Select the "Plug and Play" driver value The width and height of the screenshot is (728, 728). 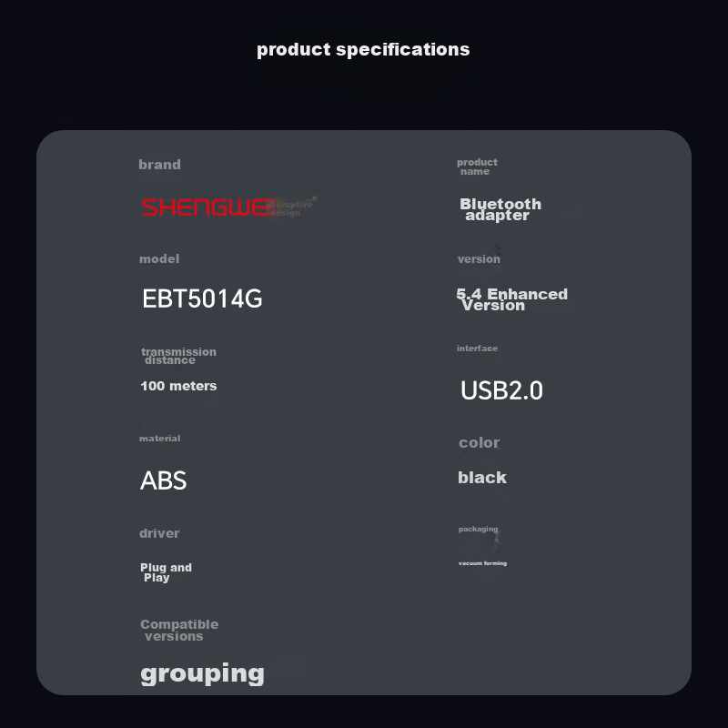pyautogui.click(x=166, y=572)
